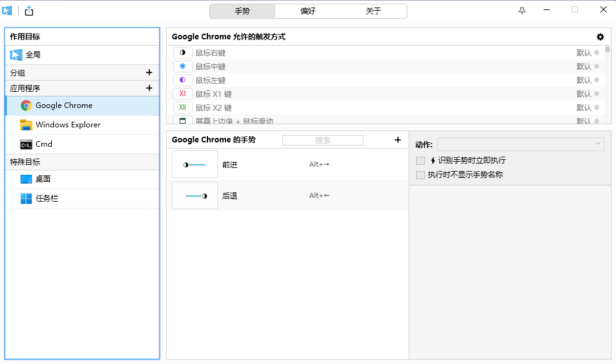Toggle 执行时不显示手势名称 checkbox
The width and height of the screenshot is (616, 364).
pyautogui.click(x=420, y=175)
